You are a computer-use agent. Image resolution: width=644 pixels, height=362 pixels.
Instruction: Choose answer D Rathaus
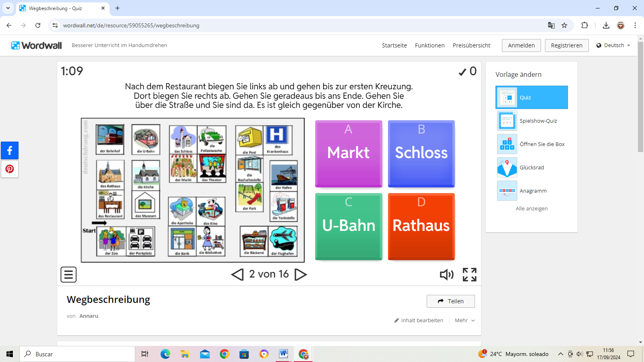pos(421,226)
